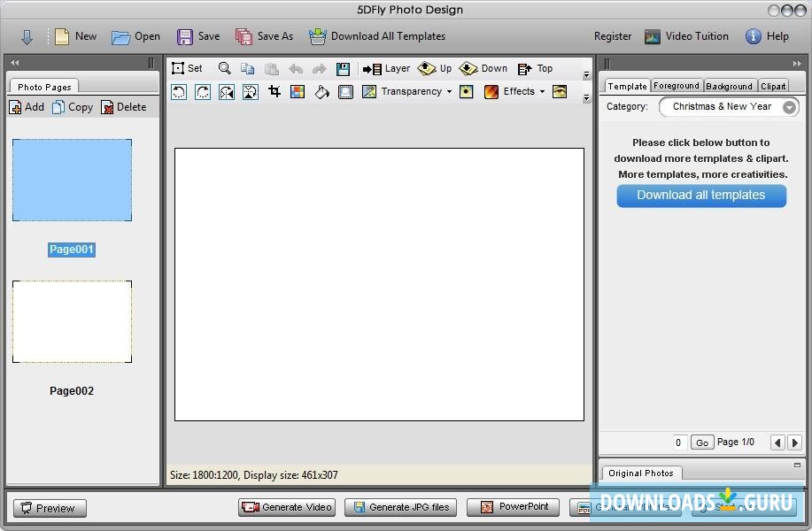Click the eye red-eye correction icon

pyautogui.click(x=560, y=92)
